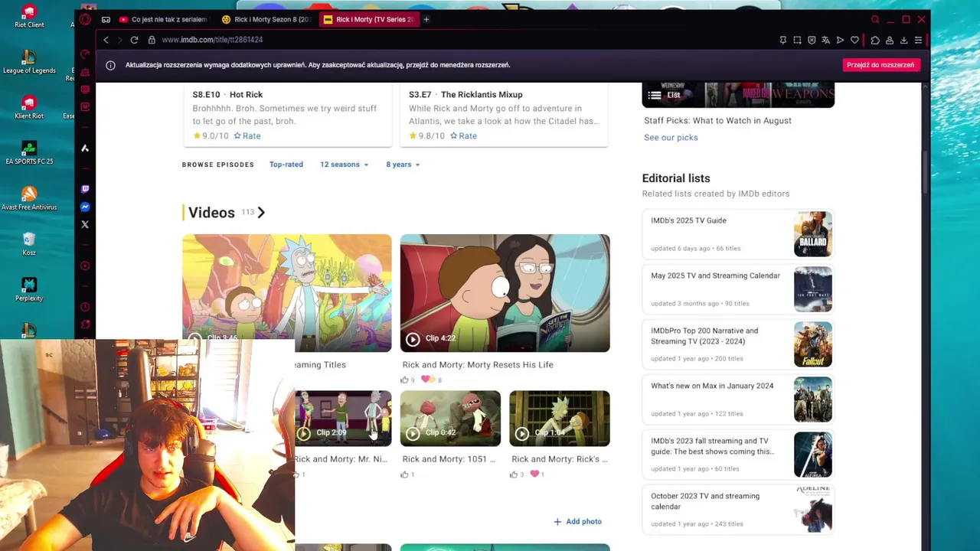Open all Videos with the chevron arrow
The height and width of the screenshot is (551, 980).
(x=261, y=213)
